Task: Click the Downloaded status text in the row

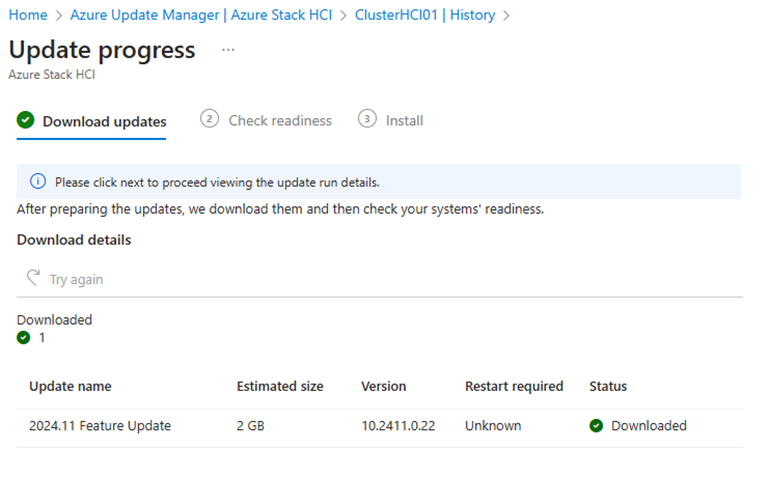Action: point(649,426)
